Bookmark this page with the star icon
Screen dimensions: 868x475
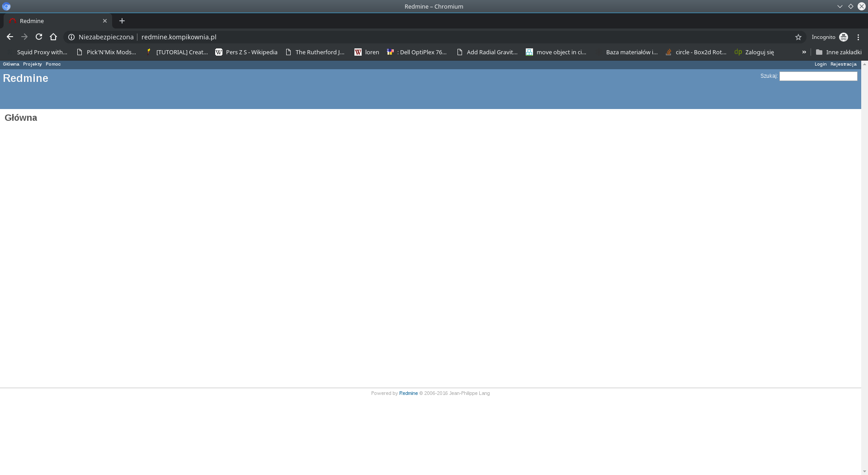coord(798,37)
